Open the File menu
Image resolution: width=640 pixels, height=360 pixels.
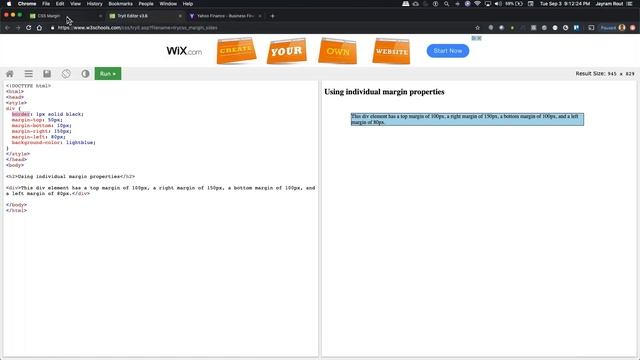pos(46,4)
